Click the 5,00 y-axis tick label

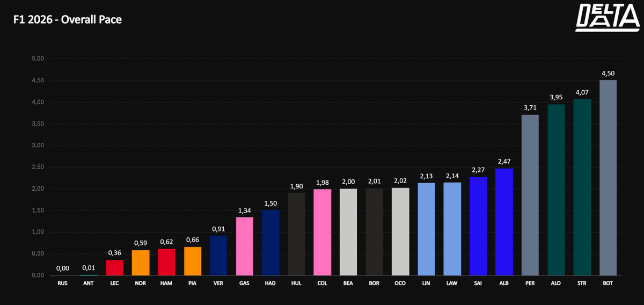(38, 59)
